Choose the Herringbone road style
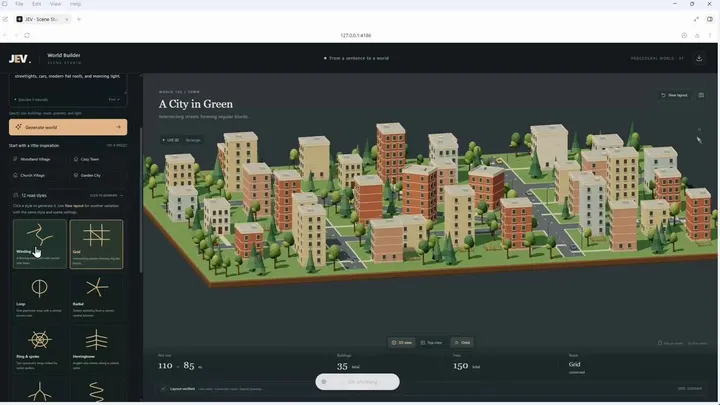 point(96,349)
